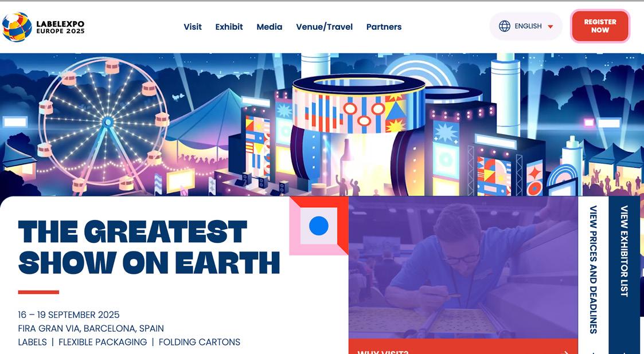Open the Visit menu
The width and height of the screenshot is (644, 354).
[193, 27]
